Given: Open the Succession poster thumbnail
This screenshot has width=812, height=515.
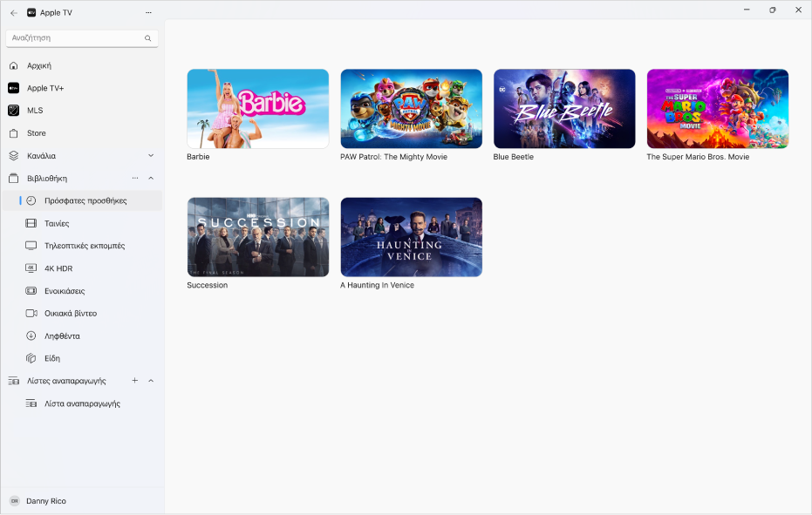Looking at the screenshot, I should (x=258, y=237).
